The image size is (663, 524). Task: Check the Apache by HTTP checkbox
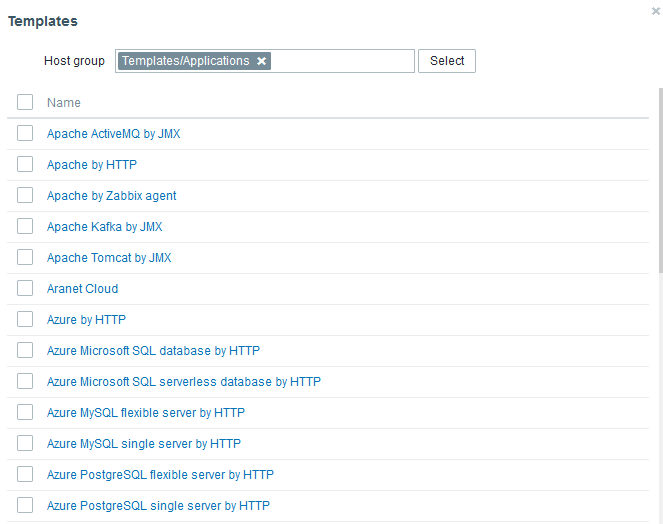click(x=25, y=164)
